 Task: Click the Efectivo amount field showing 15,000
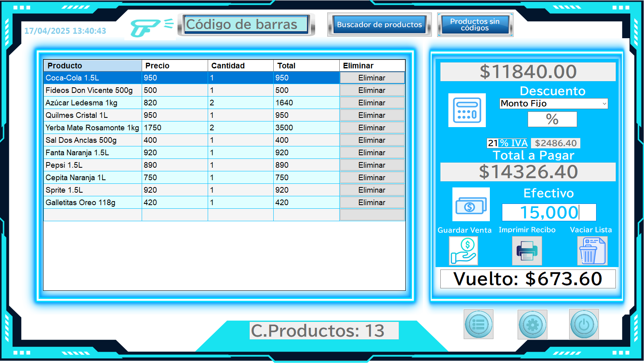[549, 212]
